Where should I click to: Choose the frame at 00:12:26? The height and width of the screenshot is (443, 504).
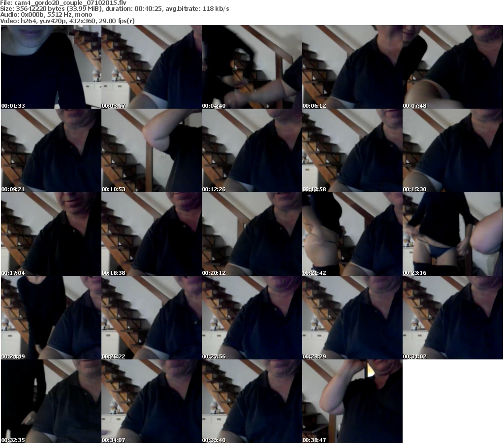coord(252,150)
